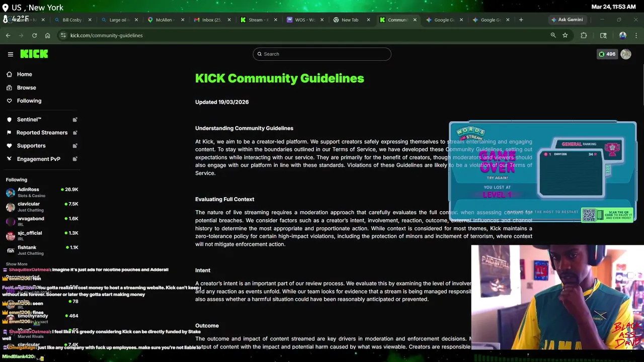Switch to the Bill Cosby tab
Viewport: 644px width, 362px height.
click(72, 20)
